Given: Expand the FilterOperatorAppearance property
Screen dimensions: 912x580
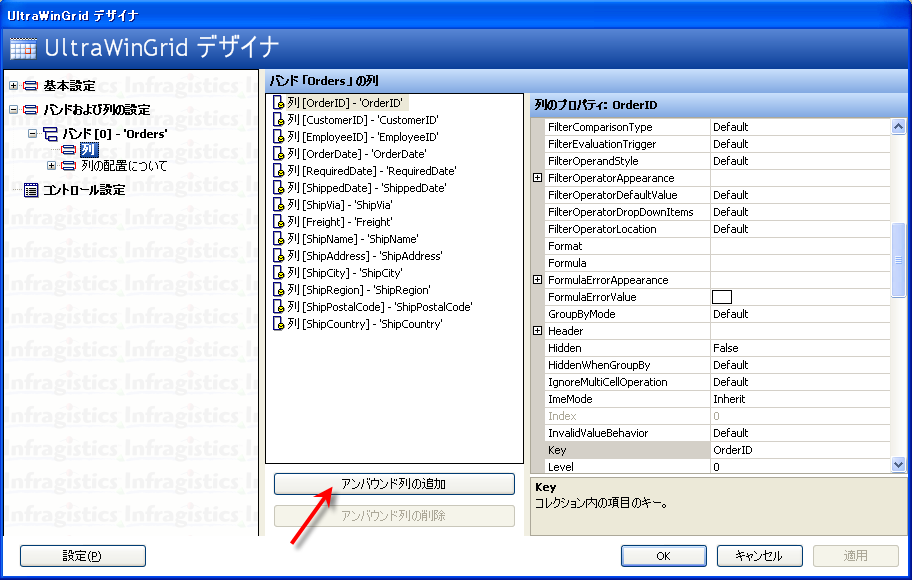Looking at the screenshot, I should coord(538,178).
